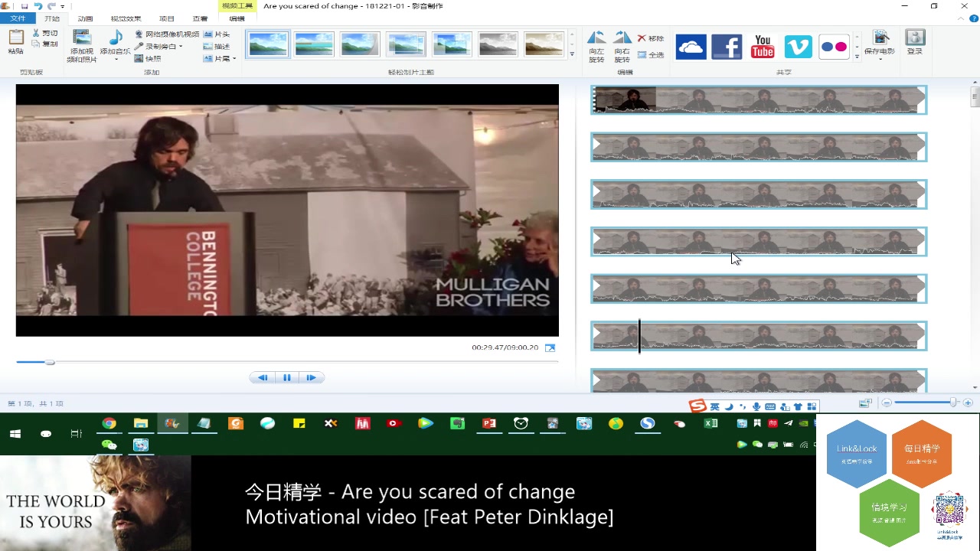Open Chrome from the taskbar
The width and height of the screenshot is (980, 551).
coord(109,423)
